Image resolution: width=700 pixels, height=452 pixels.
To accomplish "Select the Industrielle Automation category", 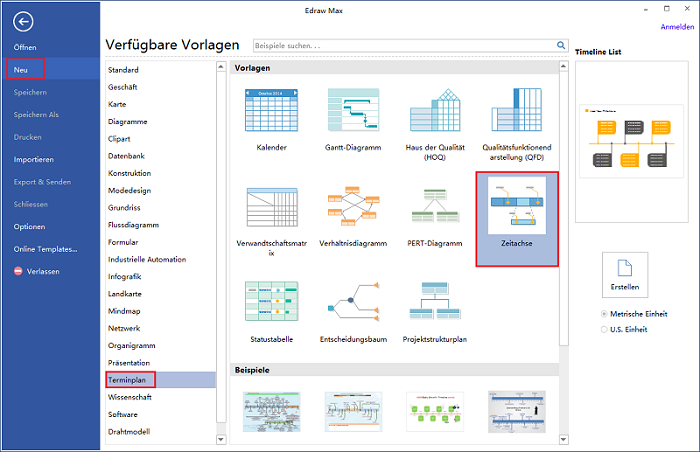I will 147,259.
